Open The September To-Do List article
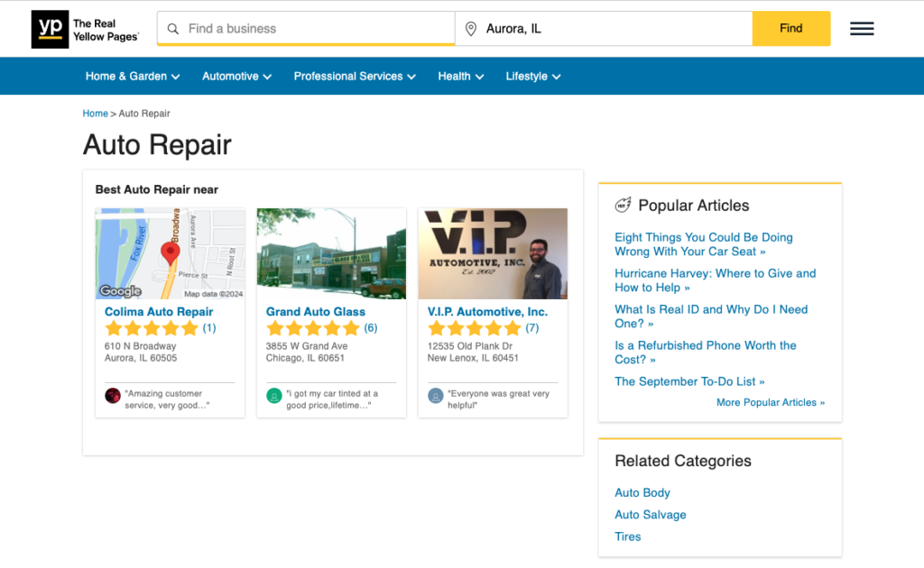This screenshot has width=924, height=568. [689, 381]
